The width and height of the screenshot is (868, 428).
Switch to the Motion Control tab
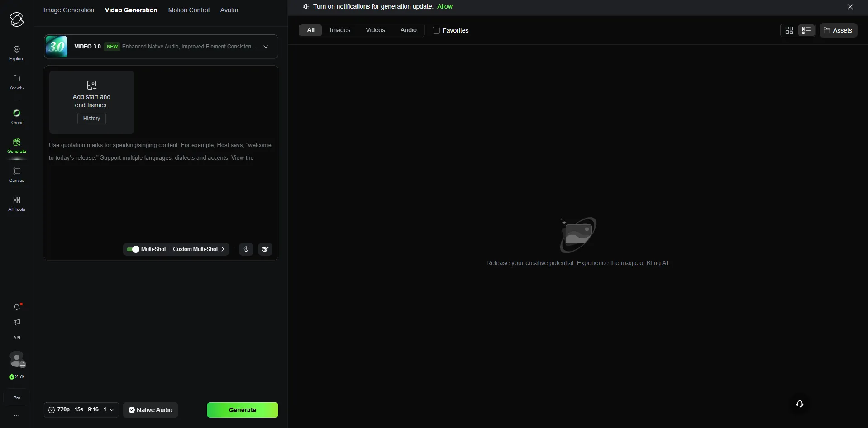point(189,10)
